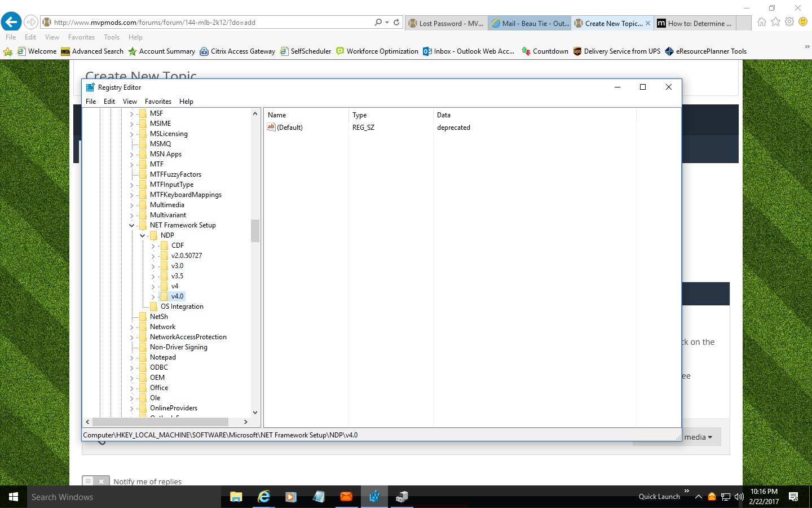
Task: Click the refresh icon in address bar
Action: [x=396, y=23]
